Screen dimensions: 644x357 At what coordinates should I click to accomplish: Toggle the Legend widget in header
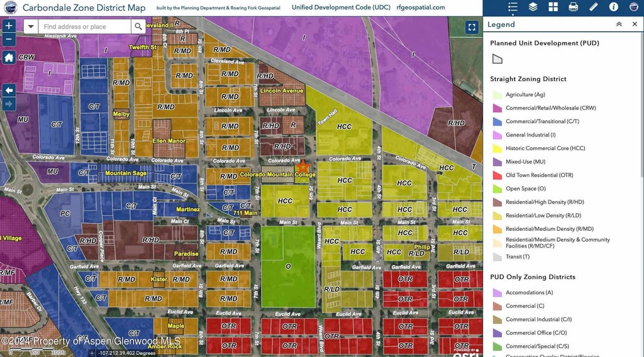pos(513,7)
